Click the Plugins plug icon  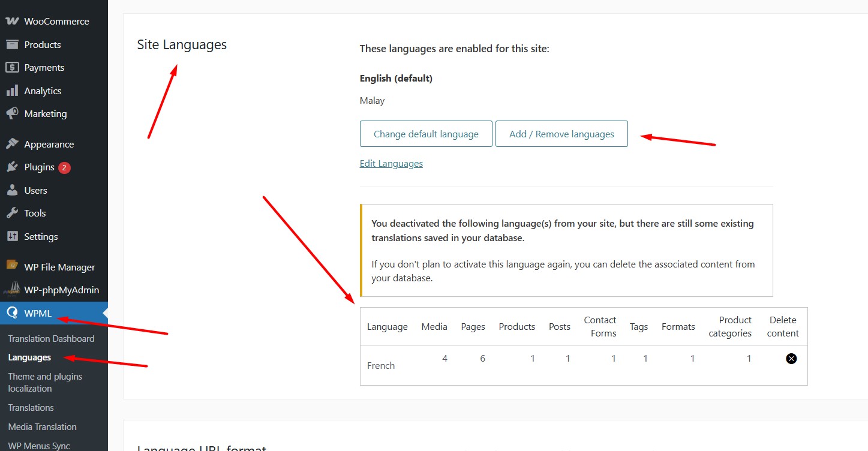click(x=12, y=167)
